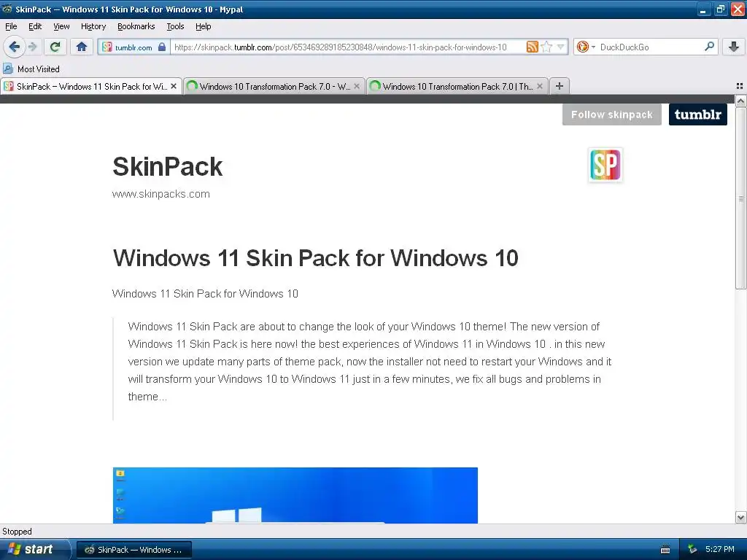Expand the URL bar history dropdown
This screenshot has height=560, width=747.
pyautogui.click(x=561, y=47)
